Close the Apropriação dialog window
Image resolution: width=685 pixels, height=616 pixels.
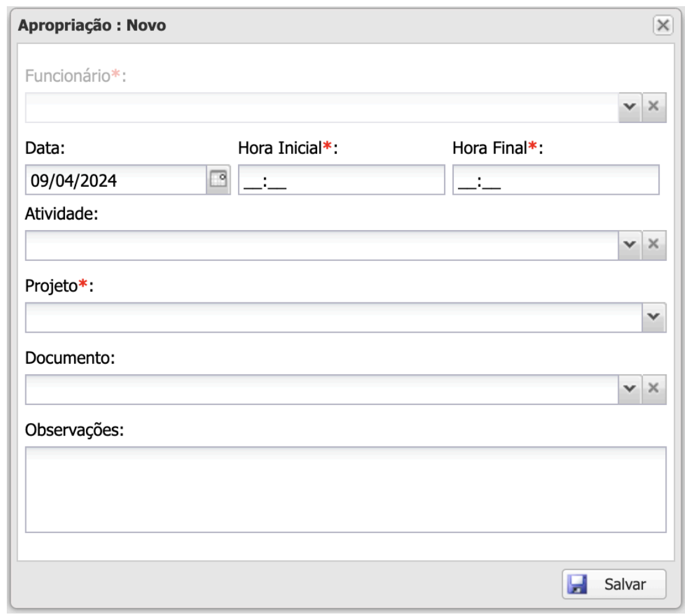pos(663,25)
